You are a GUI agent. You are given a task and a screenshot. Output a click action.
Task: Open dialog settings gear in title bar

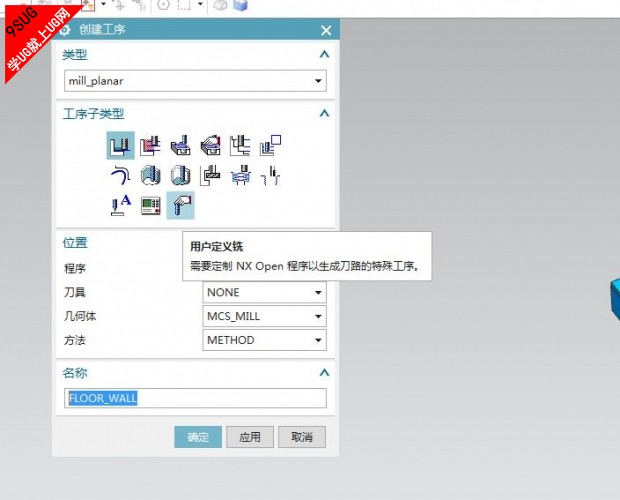[64, 30]
